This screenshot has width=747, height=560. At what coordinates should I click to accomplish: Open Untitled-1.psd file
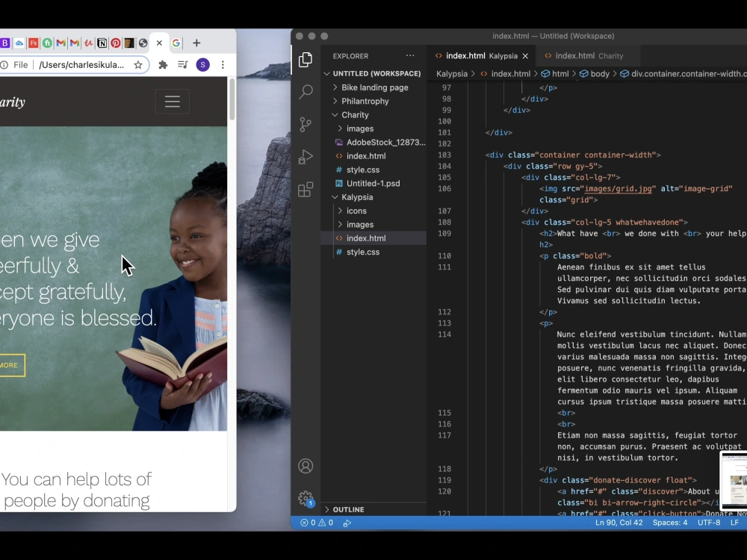(373, 184)
